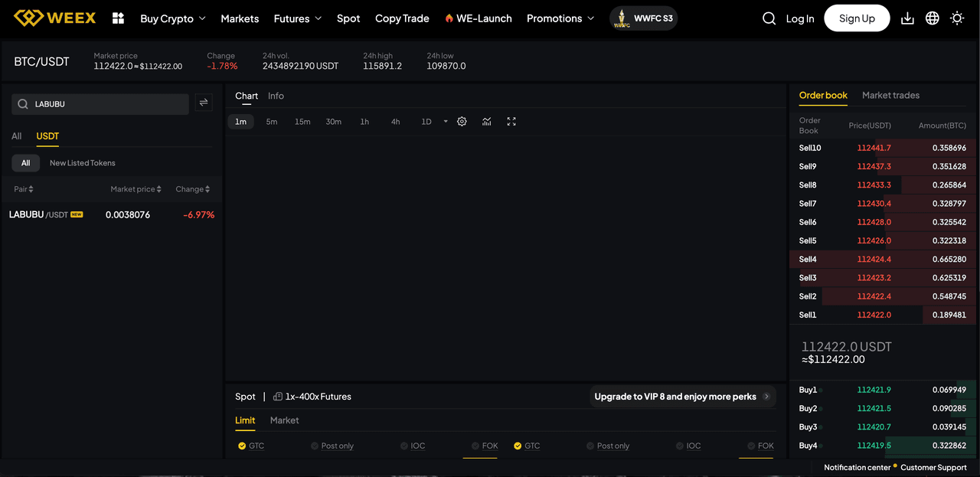Switch to the Info tab

[x=276, y=96]
